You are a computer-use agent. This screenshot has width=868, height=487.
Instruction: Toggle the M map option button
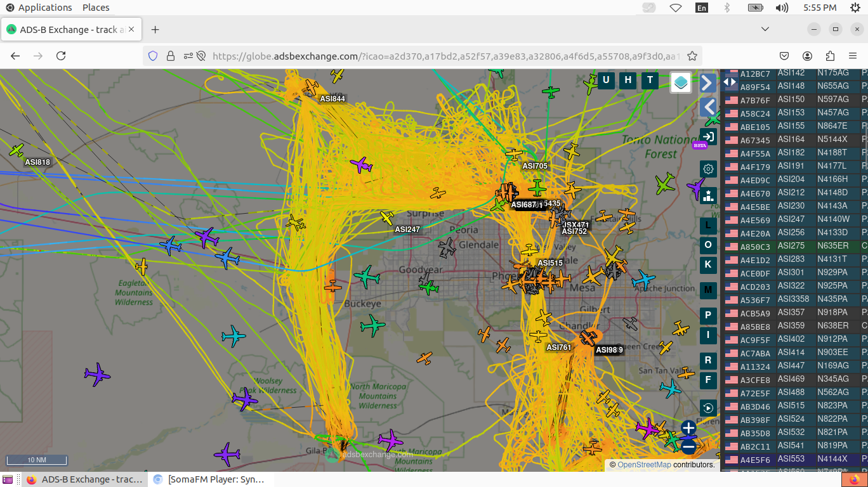tap(708, 290)
